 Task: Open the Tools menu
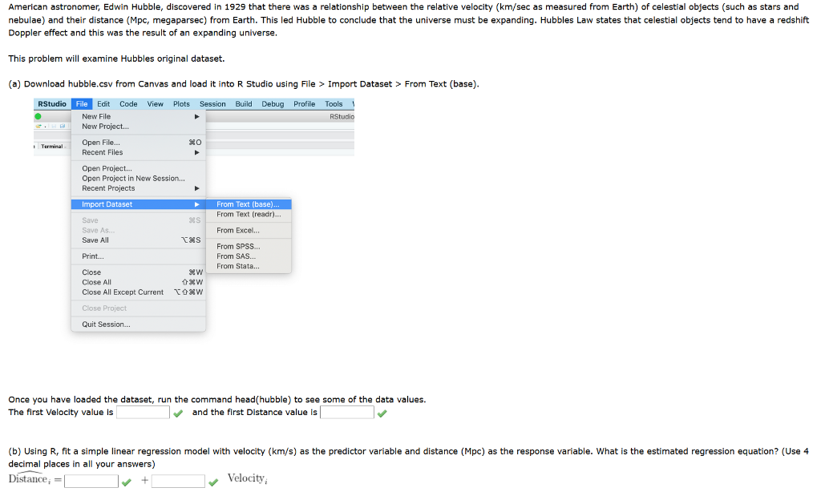pos(334,103)
